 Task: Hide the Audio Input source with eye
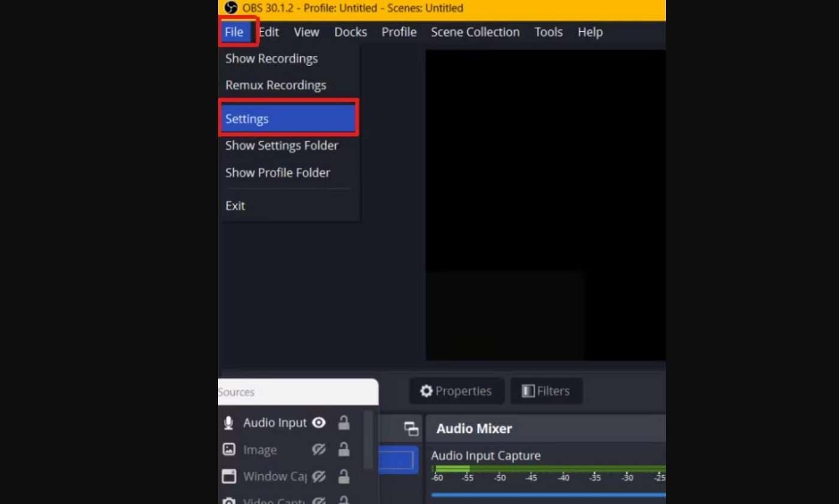(319, 422)
